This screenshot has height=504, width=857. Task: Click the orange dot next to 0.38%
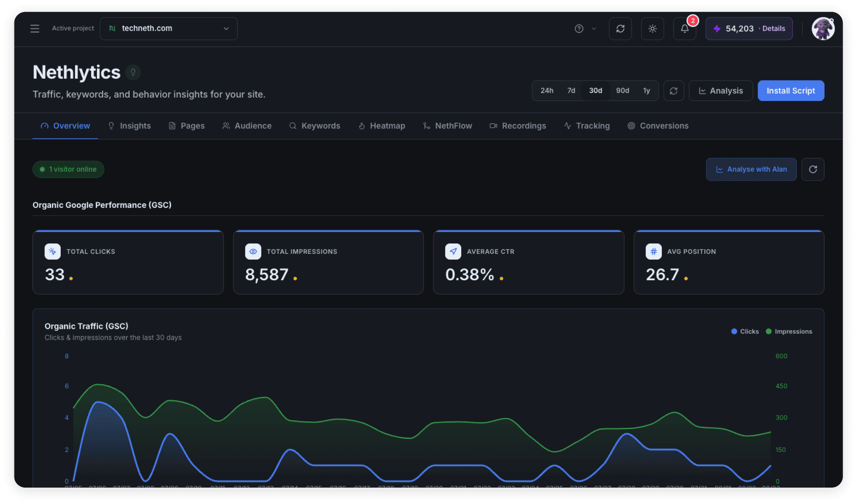(502, 279)
